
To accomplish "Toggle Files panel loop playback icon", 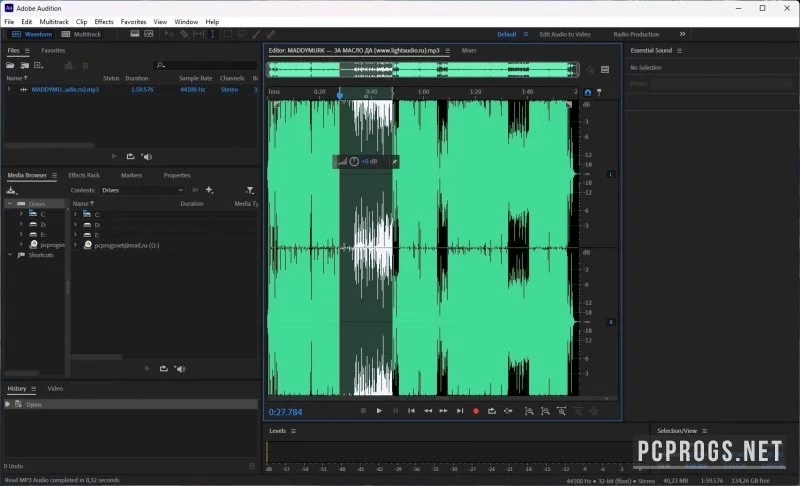I will tap(131, 157).
